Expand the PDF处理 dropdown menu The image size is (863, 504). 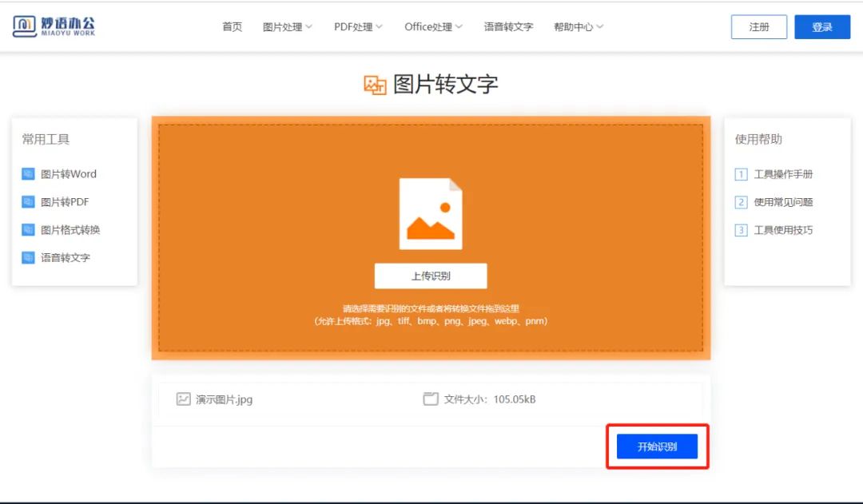click(353, 26)
